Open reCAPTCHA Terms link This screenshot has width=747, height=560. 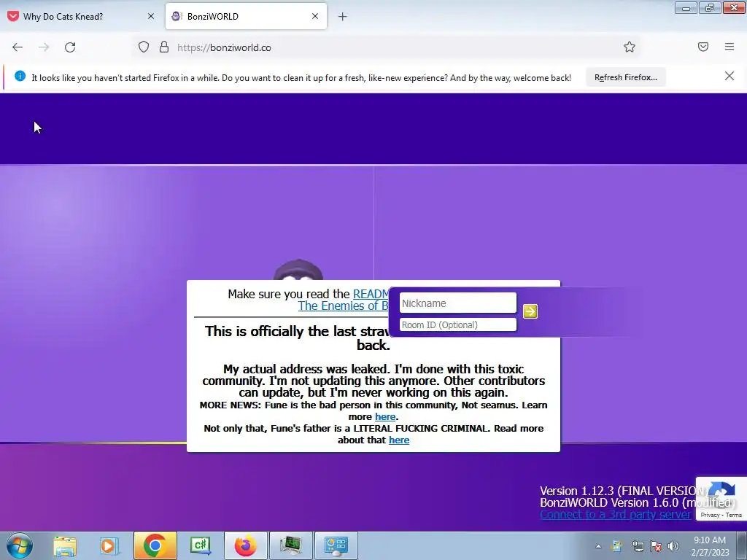click(x=733, y=515)
